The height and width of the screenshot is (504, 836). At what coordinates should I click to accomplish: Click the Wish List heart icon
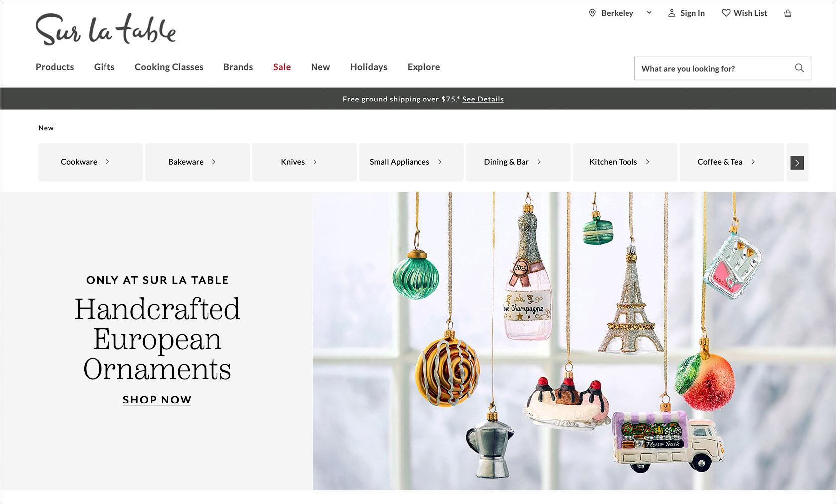726,13
